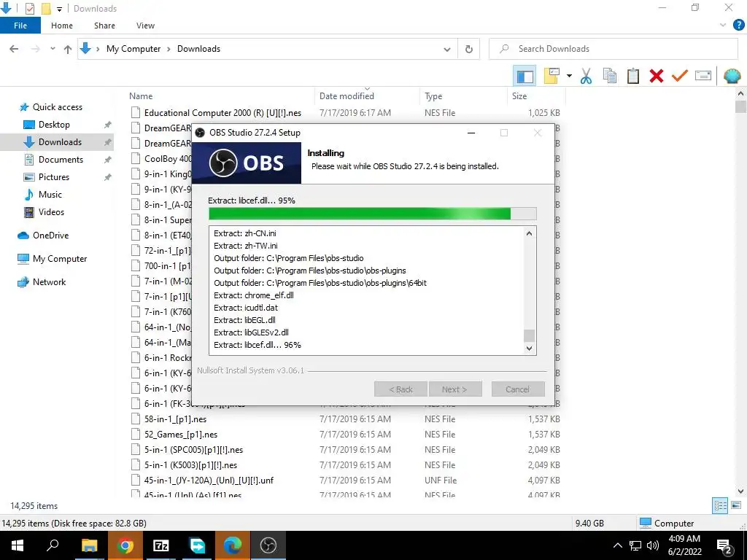Open the Share ribbon tab
This screenshot has height=560, width=747.
(x=104, y=26)
